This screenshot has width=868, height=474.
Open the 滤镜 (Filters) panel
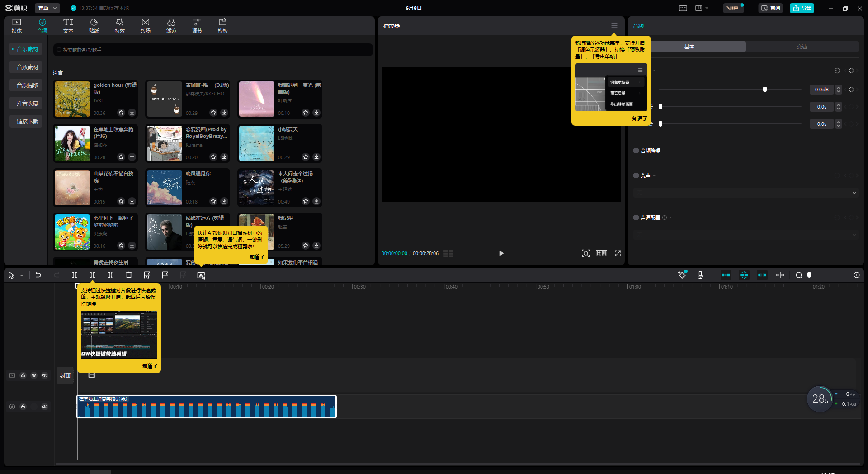click(x=171, y=26)
